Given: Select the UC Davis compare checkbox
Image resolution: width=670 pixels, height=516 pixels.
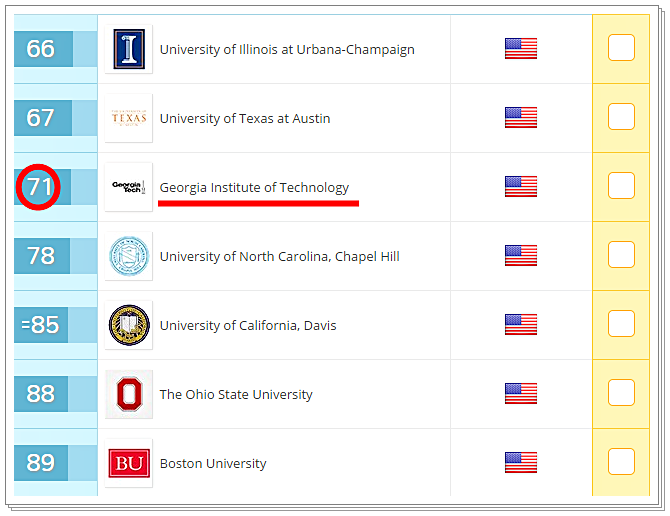Looking at the screenshot, I should [621, 324].
